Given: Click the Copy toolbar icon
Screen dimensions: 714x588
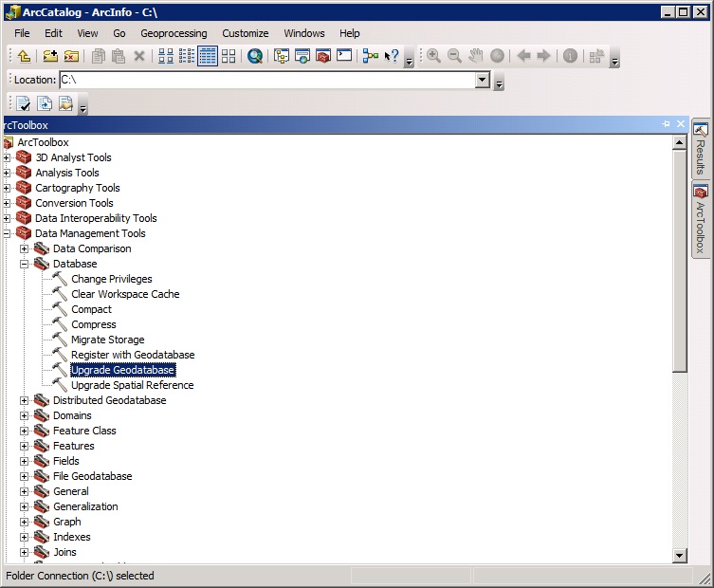Looking at the screenshot, I should pos(98,56).
